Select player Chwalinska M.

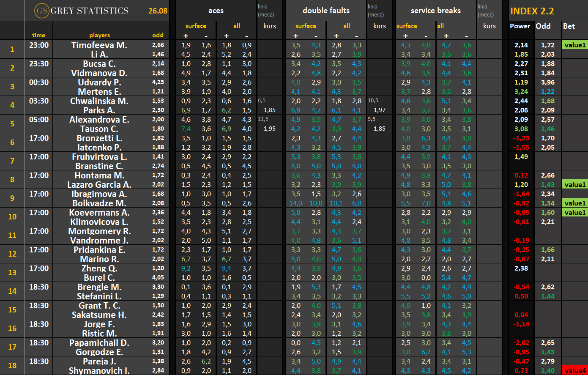99,101
